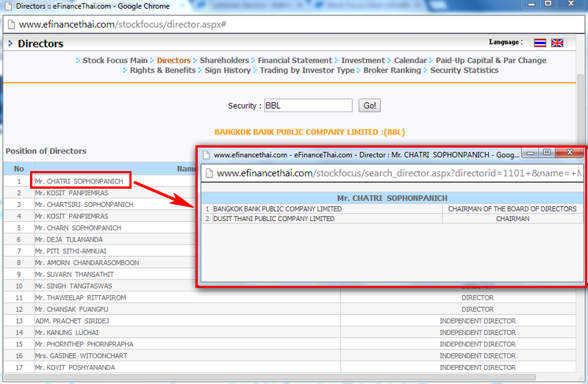Open director Mr. PHORNTHEP PHORNPRAPHA

pyautogui.click(x=84, y=344)
